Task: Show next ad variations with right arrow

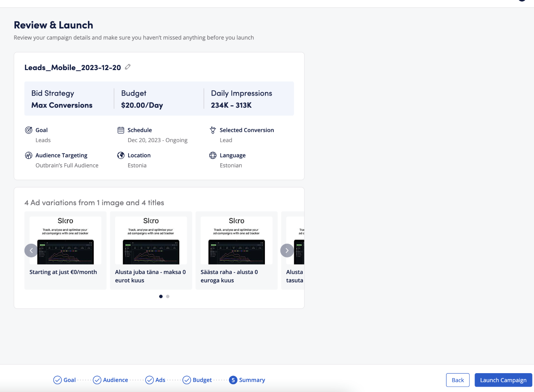Action: coord(287,250)
